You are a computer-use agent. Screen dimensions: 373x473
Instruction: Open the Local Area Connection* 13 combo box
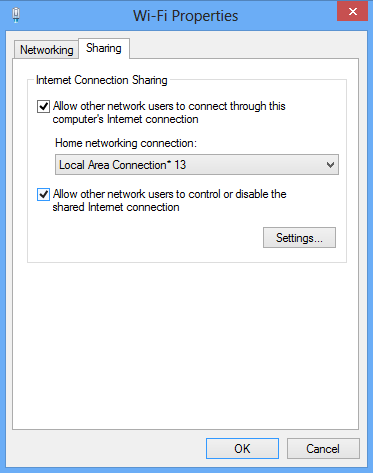pos(197,165)
